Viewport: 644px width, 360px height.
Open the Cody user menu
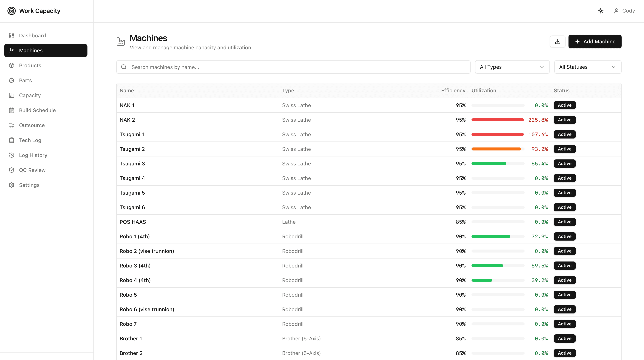(624, 11)
